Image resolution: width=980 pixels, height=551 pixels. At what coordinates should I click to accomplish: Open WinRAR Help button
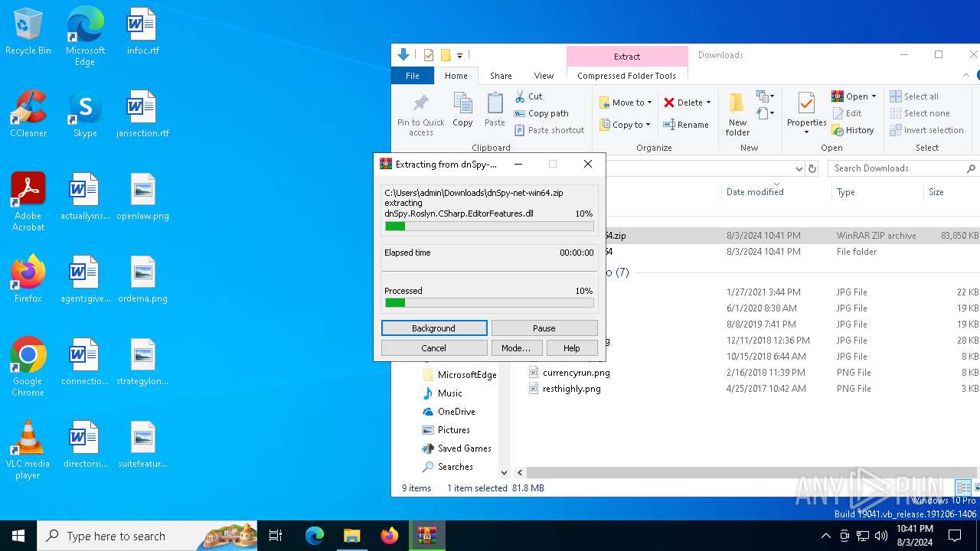572,347
